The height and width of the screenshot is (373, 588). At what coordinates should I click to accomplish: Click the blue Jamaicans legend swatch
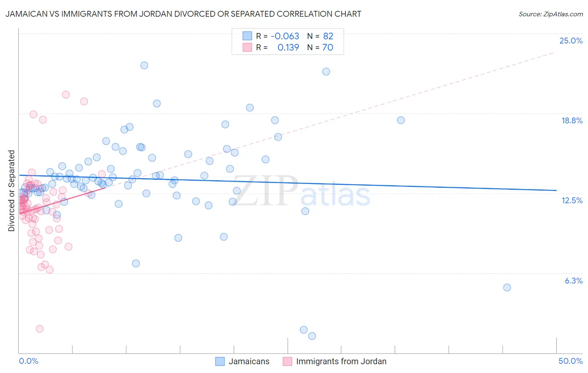(x=220, y=361)
